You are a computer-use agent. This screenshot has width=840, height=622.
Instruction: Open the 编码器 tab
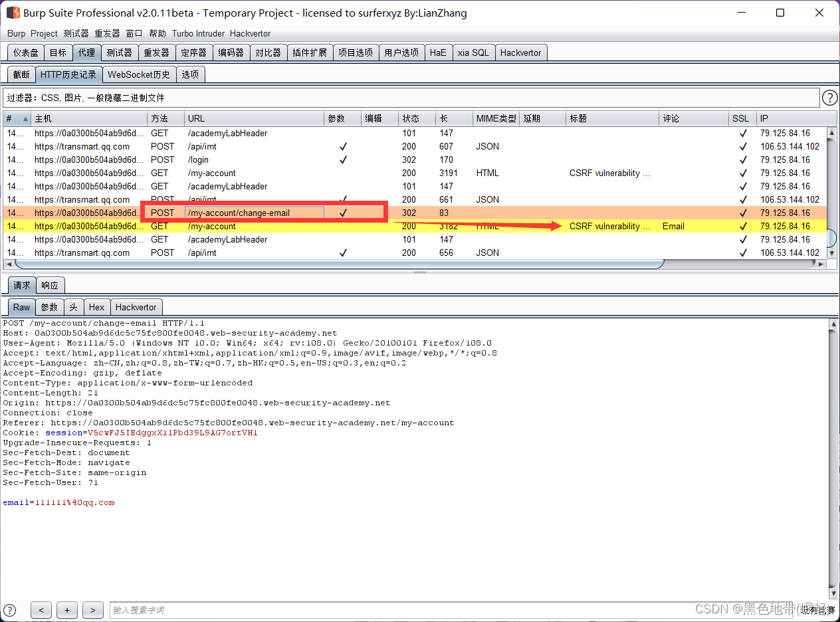(x=231, y=52)
